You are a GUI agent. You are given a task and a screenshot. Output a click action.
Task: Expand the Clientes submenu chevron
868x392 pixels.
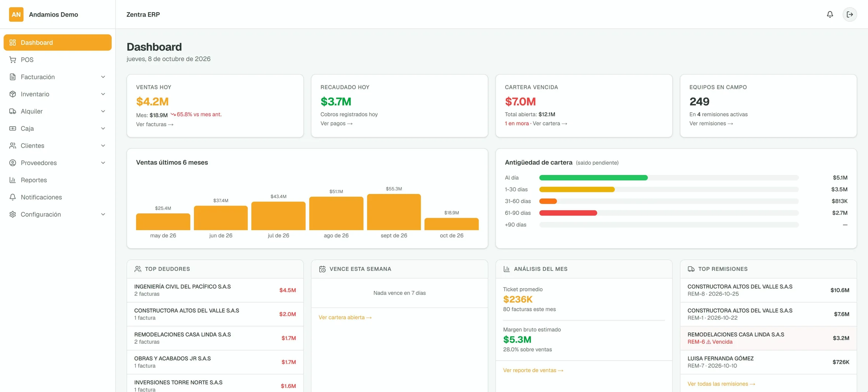[x=103, y=145]
